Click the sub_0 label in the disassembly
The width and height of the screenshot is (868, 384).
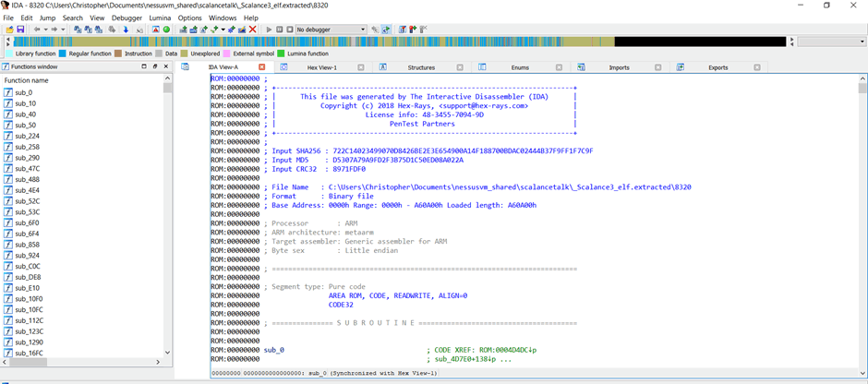click(273, 350)
